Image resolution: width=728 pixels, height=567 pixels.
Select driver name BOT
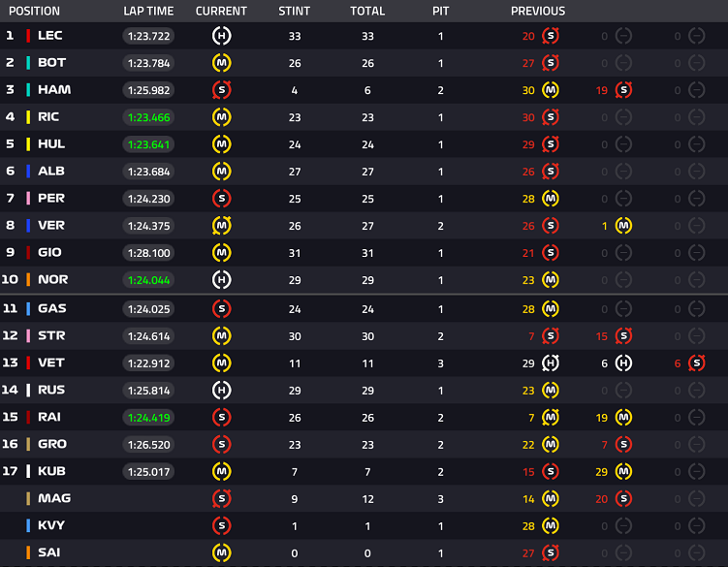pos(51,63)
